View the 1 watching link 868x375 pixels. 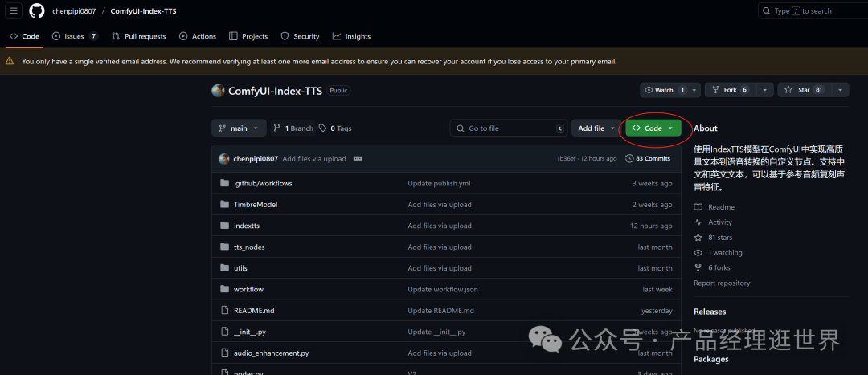(718, 252)
